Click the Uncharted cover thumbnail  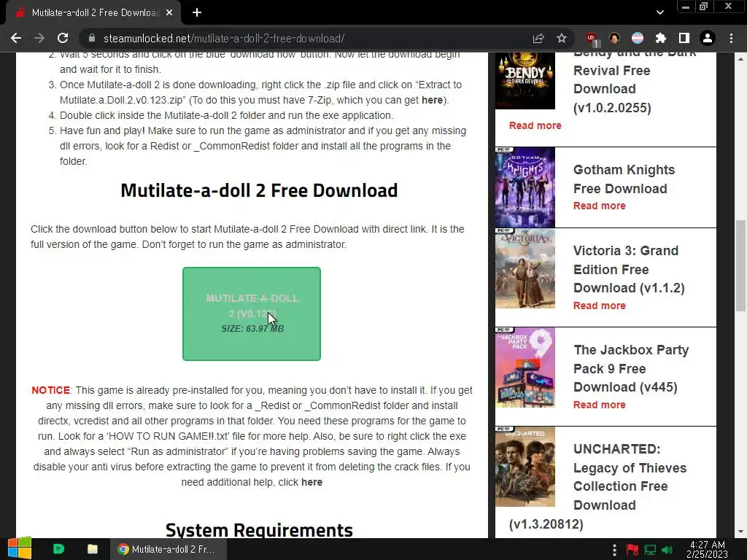pyautogui.click(x=525, y=467)
